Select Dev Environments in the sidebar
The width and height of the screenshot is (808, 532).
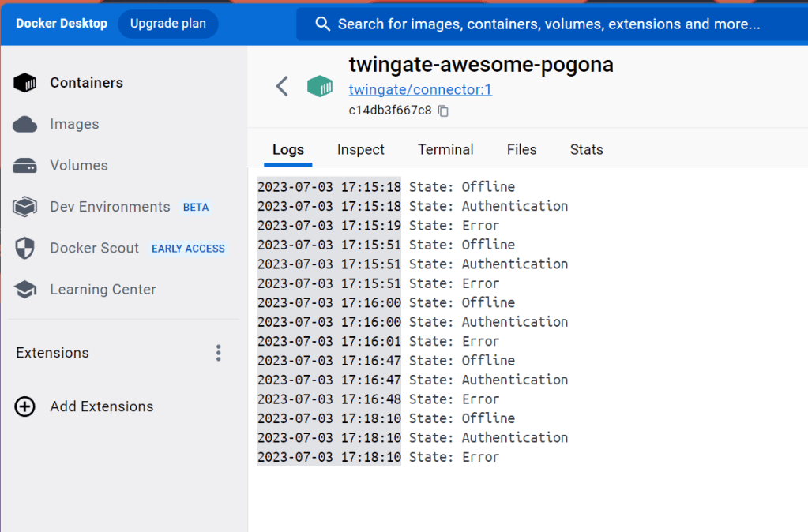coord(110,207)
